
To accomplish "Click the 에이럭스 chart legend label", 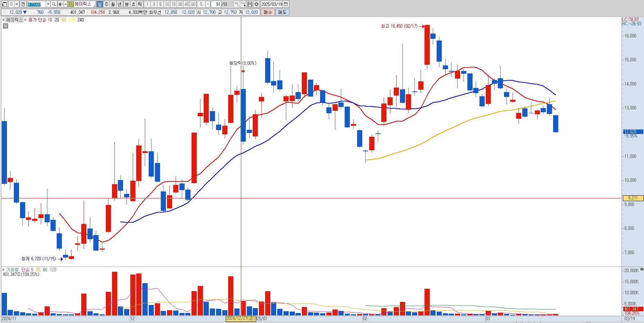I will (x=15, y=20).
